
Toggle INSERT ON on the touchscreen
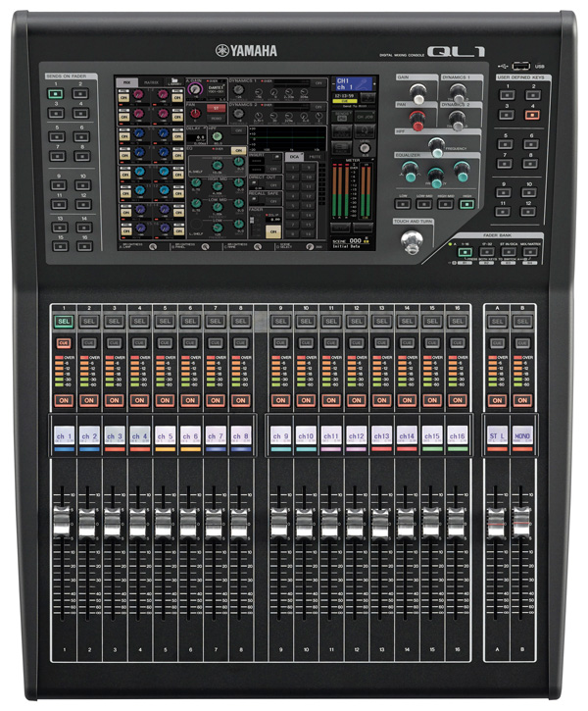pyautogui.click(x=273, y=169)
